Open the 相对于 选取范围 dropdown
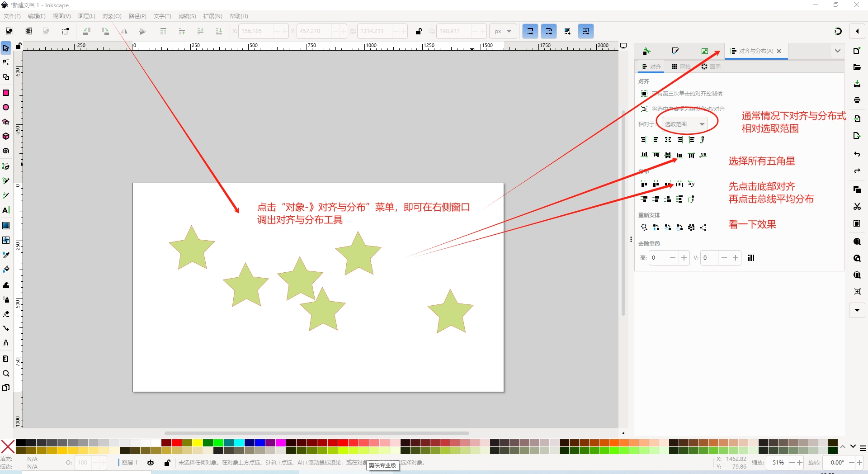The height and width of the screenshot is (474, 868). pos(684,124)
